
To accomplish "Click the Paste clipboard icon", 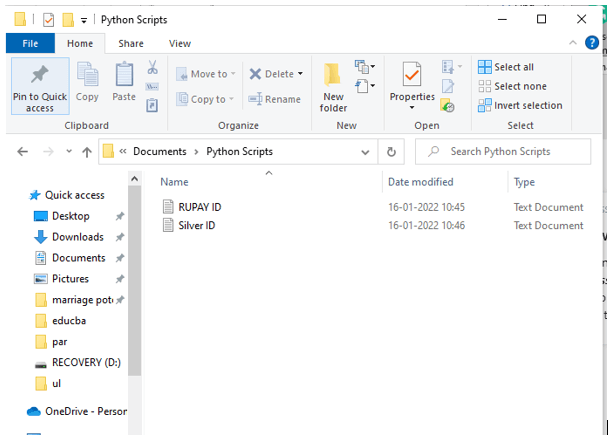I will click(124, 74).
